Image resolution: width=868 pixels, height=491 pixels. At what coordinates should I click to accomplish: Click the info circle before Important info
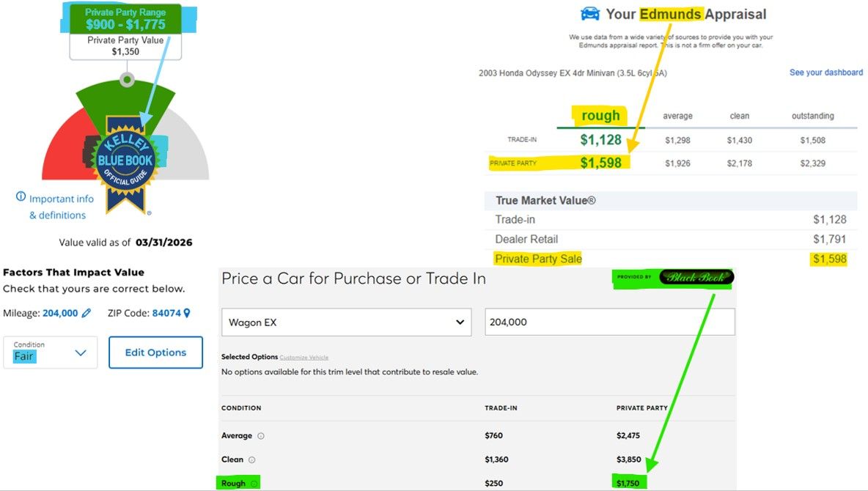(21, 197)
